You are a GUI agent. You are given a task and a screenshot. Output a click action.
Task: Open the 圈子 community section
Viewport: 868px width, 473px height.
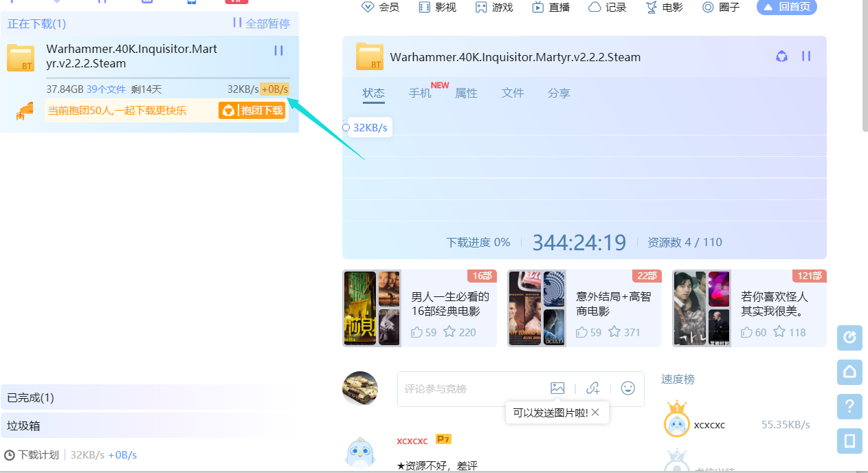pyautogui.click(x=728, y=8)
